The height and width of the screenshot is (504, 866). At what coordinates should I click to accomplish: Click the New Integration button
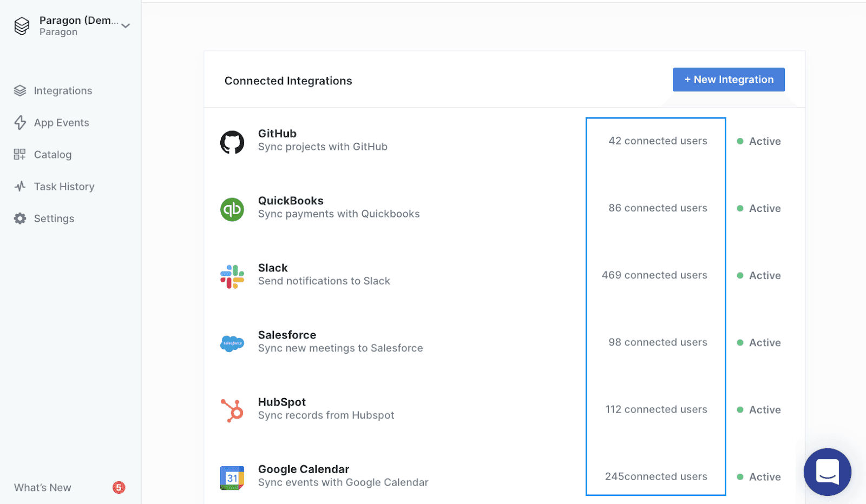[729, 79]
